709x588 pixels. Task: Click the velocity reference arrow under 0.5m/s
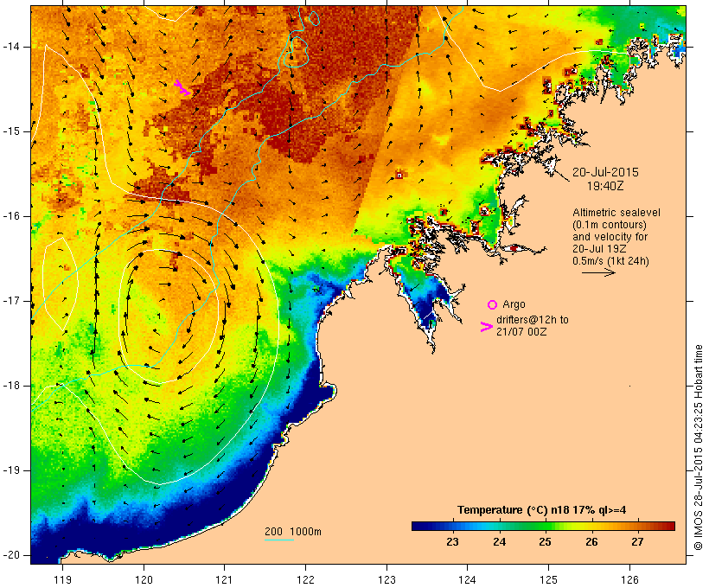pyautogui.click(x=598, y=272)
